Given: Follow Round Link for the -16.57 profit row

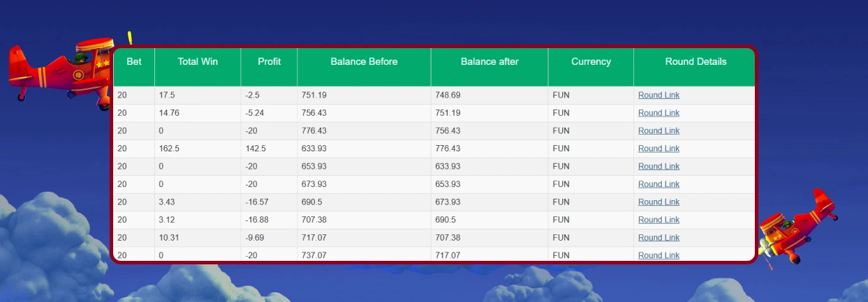Looking at the screenshot, I should (659, 202).
